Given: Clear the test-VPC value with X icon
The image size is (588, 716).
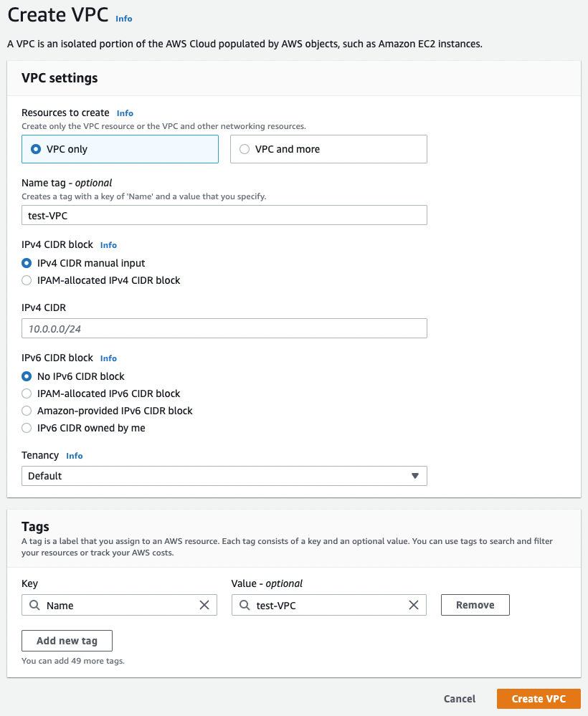Looking at the screenshot, I should point(414,605).
